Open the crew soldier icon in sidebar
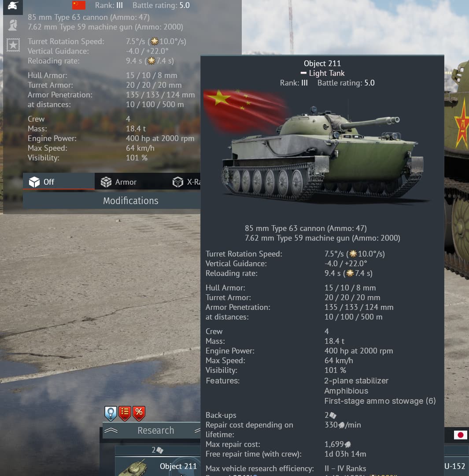469x476 pixels. (x=13, y=25)
